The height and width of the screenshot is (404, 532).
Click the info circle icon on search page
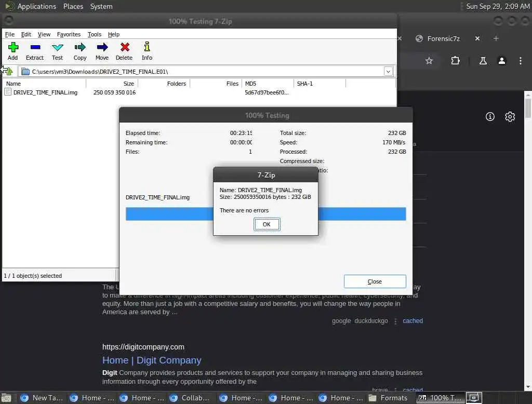[x=490, y=117]
